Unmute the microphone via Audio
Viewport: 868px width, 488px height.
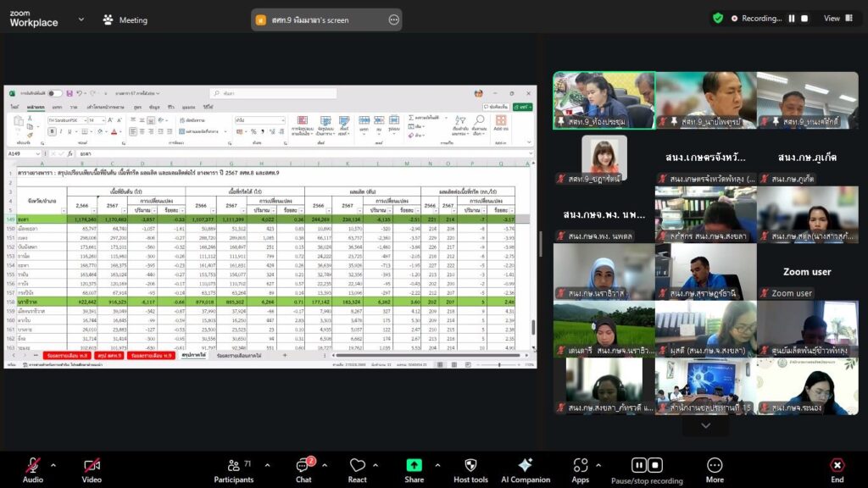tap(33, 465)
